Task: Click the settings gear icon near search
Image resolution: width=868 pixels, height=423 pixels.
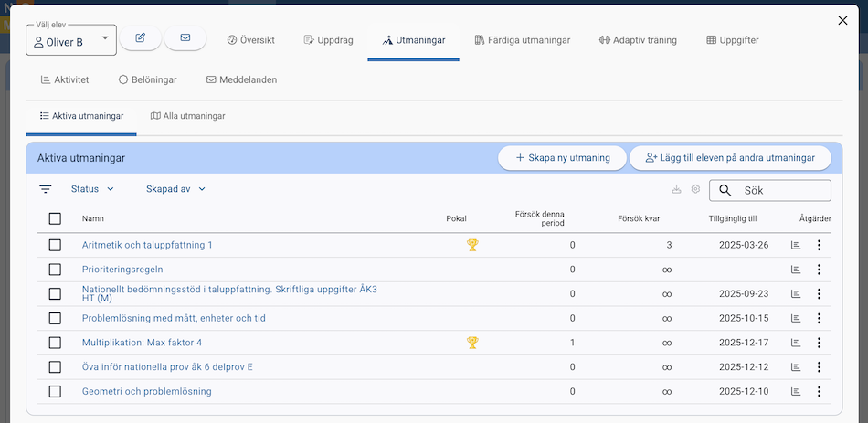Action: coord(695,189)
